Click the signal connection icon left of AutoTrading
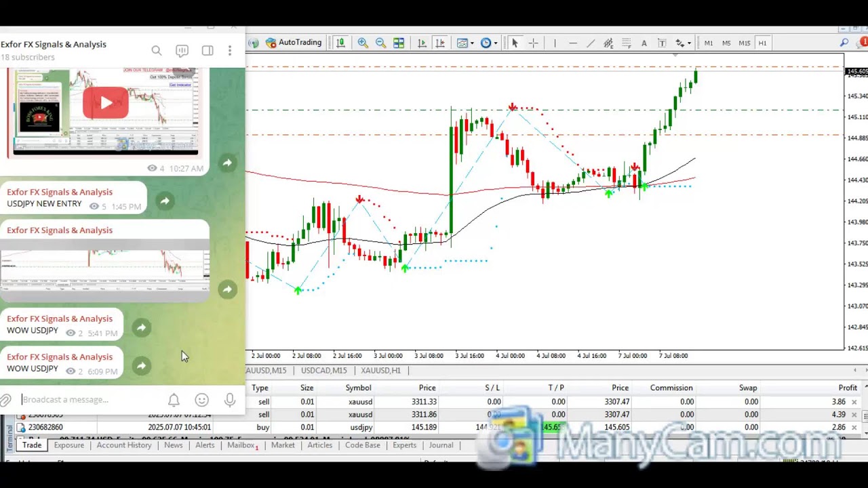This screenshot has height=488, width=868. (254, 43)
